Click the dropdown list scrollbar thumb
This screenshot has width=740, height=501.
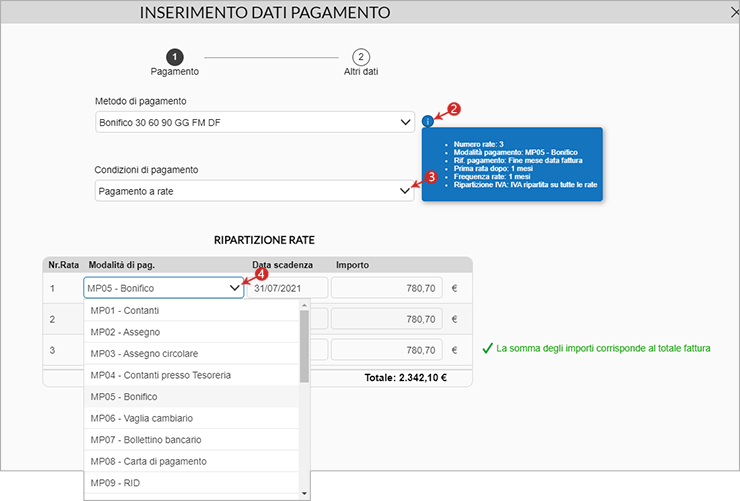click(x=304, y=347)
